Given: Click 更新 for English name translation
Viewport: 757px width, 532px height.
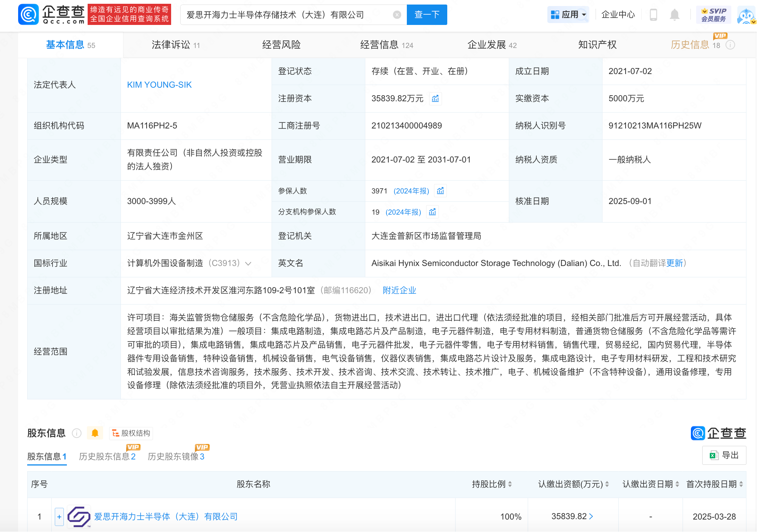Looking at the screenshot, I should click(675, 263).
